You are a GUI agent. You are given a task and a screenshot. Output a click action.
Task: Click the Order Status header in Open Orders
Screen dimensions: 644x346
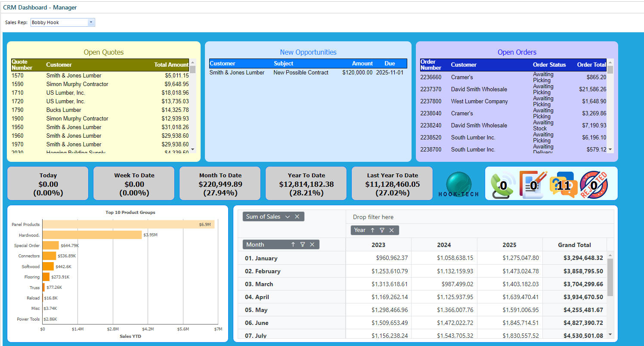point(549,65)
